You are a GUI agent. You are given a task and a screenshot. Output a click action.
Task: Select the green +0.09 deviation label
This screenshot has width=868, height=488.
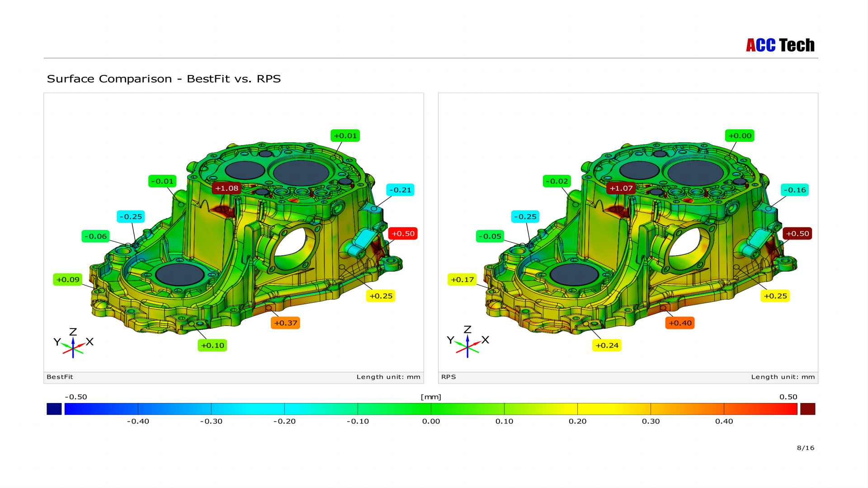[x=68, y=280]
